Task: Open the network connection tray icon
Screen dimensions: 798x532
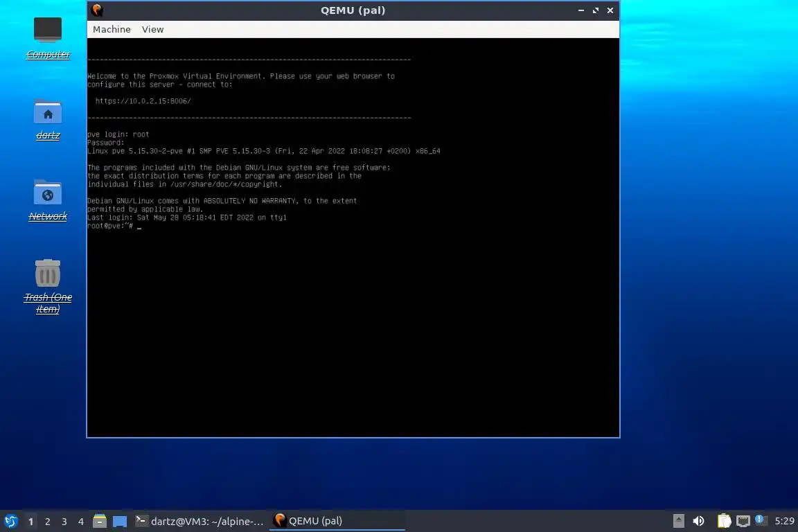Action: click(743, 521)
